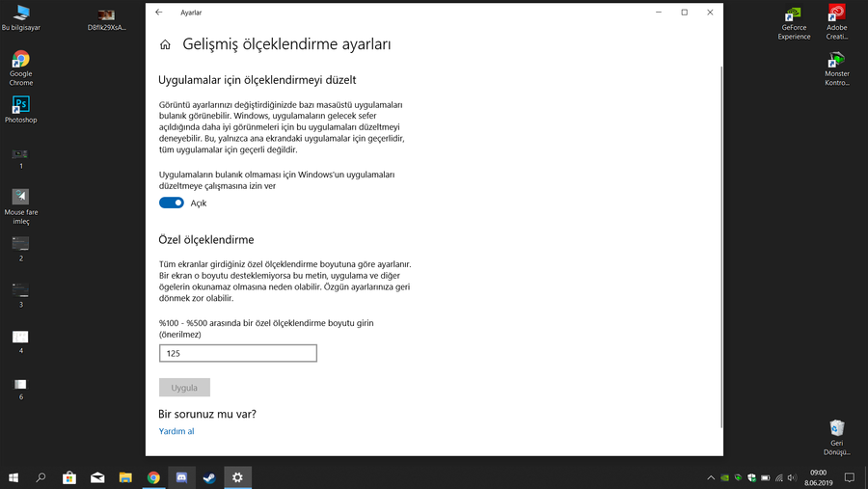Toggle off the Açık blur-fix switch

click(x=171, y=203)
